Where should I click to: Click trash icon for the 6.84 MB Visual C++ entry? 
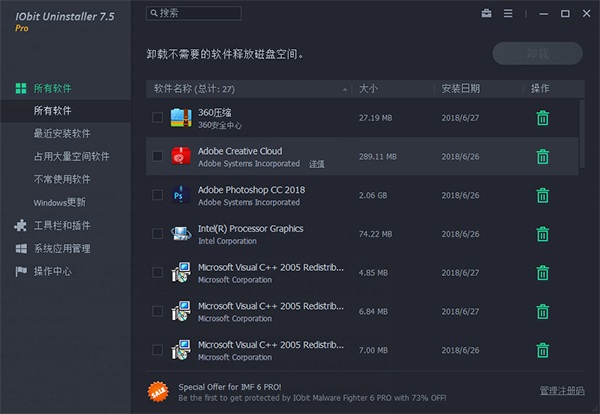coord(543,311)
